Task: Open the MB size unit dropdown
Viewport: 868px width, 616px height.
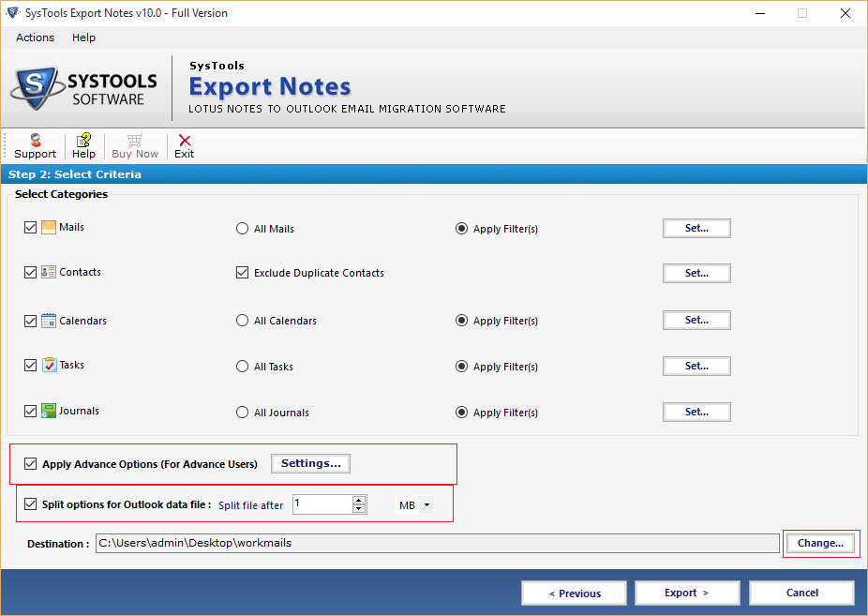Action: click(x=415, y=504)
